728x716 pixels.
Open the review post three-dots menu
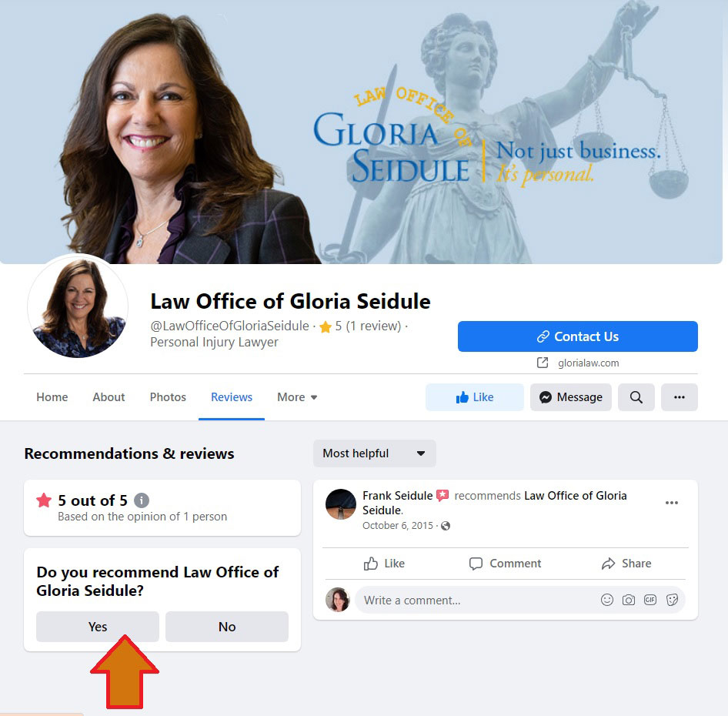tap(671, 503)
